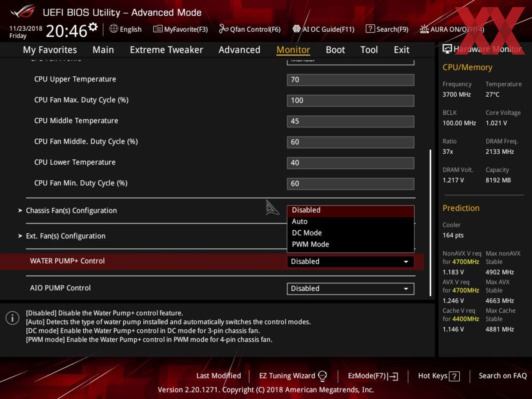Edit CPU Middle Temperature field

(350, 121)
